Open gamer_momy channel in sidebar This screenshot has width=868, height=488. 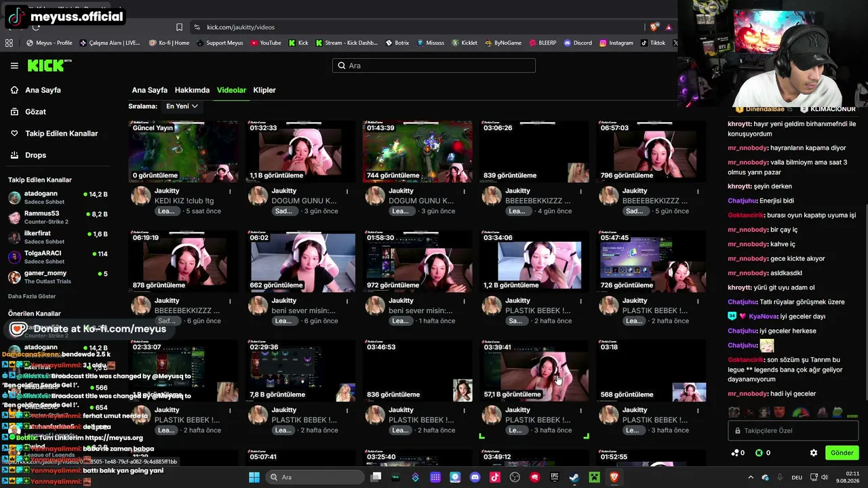58,277
